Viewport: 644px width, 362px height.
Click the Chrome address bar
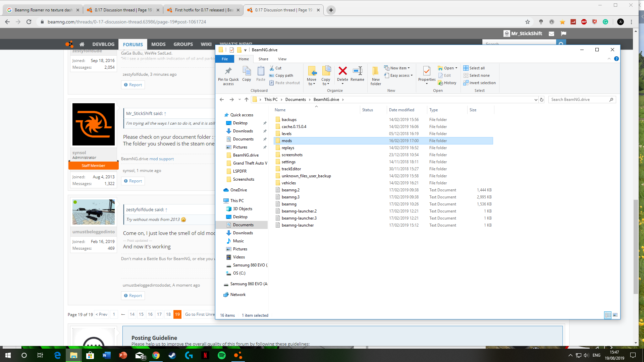tap(282, 22)
